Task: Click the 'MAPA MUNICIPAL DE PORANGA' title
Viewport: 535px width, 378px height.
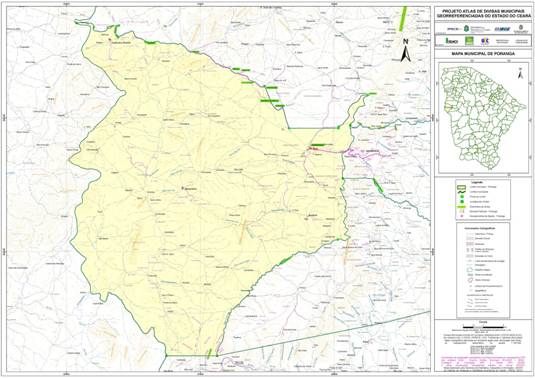Action: [x=483, y=54]
